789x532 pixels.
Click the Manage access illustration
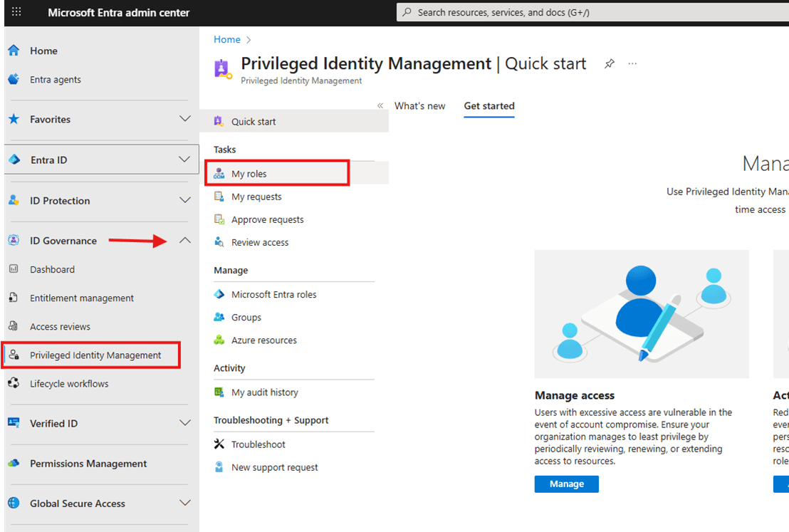pos(642,314)
